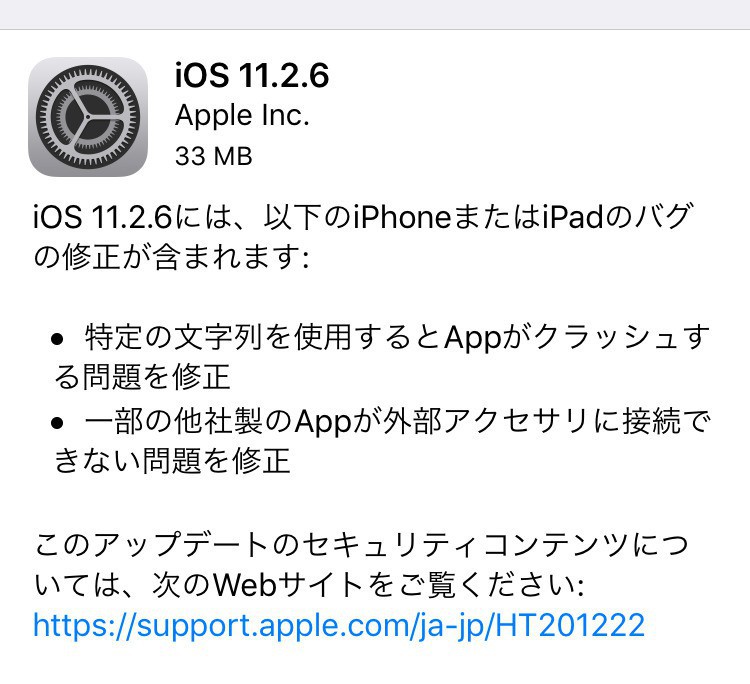Image resolution: width=750 pixels, height=684 pixels.
Task: Open the support.apple.com HT201222 link
Action: tap(339, 625)
